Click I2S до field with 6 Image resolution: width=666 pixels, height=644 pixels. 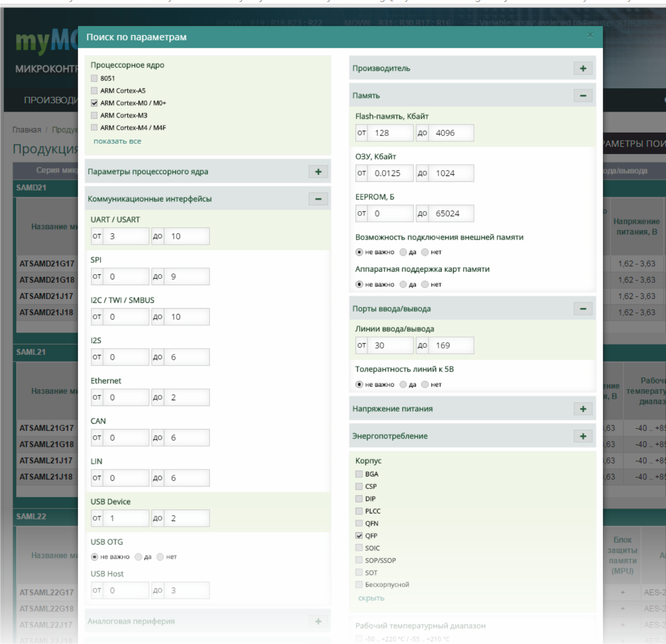tap(187, 357)
